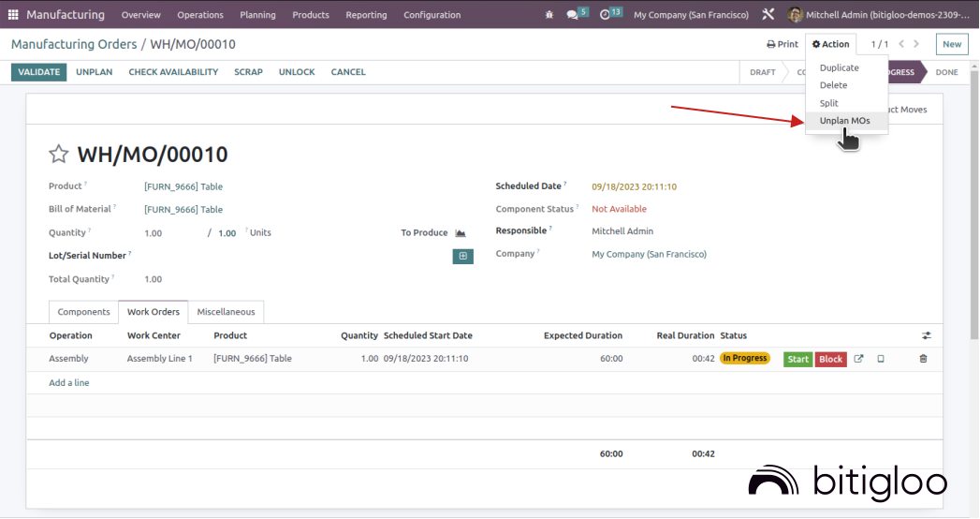Viewport: 980px width, 519px height.
Task: Click the Lot/Serial Number input field
Action: (x=297, y=256)
